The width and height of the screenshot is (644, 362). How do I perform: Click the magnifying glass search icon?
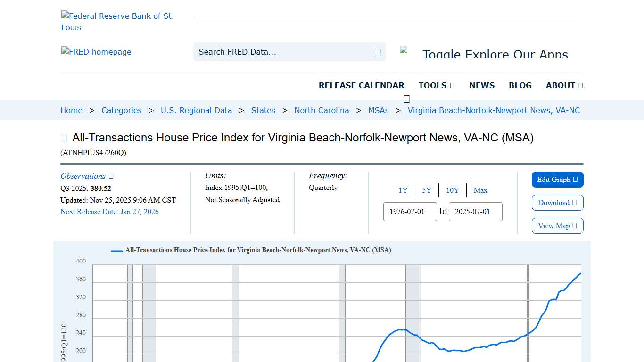coord(377,52)
